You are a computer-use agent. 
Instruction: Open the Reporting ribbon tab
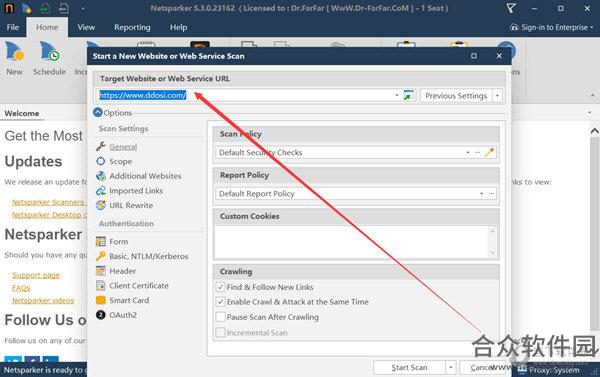(x=132, y=27)
